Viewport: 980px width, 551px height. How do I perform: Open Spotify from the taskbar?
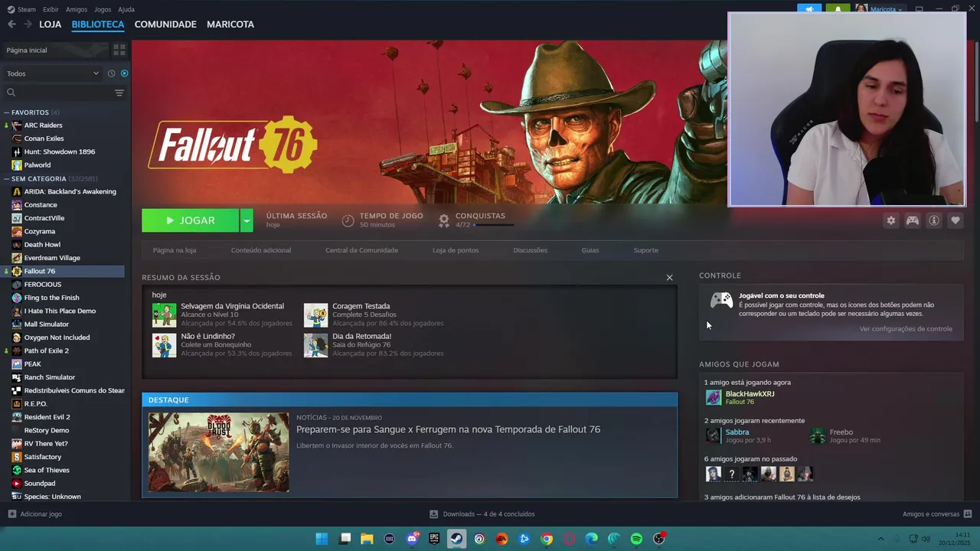point(636,539)
